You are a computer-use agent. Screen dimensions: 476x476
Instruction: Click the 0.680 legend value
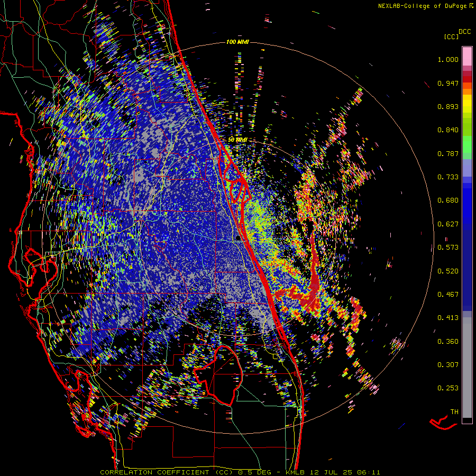click(x=448, y=200)
